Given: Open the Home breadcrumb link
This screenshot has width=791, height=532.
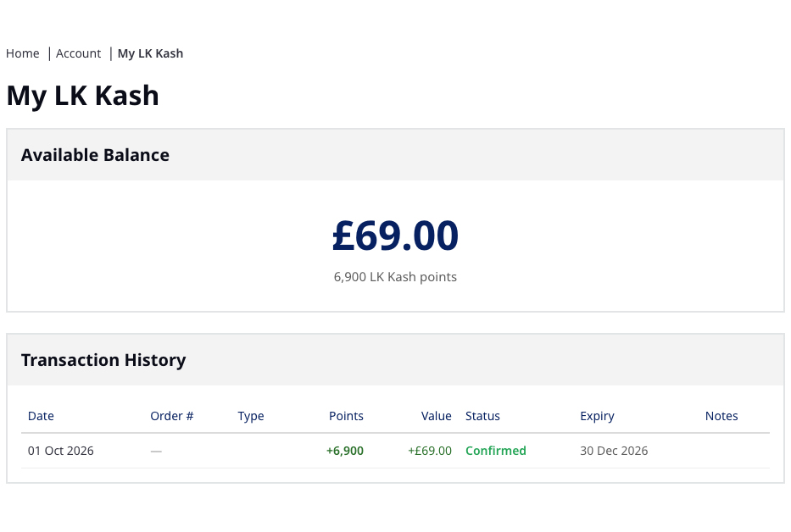Looking at the screenshot, I should [x=23, y=53].
